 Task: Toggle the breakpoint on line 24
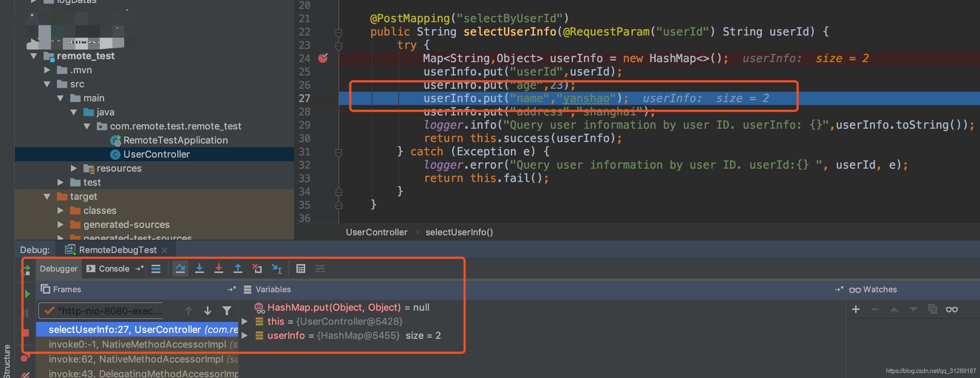(323, 58)
